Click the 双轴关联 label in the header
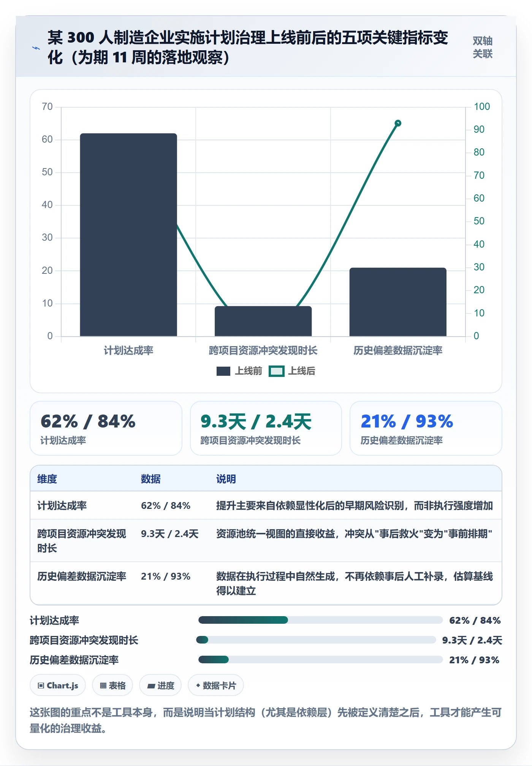This screenshot has width=532, height=766. coord(483,48)
